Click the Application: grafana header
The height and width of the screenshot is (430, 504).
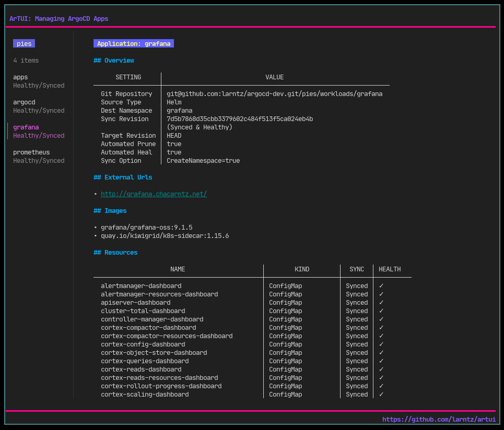click(x=134, y=43)
